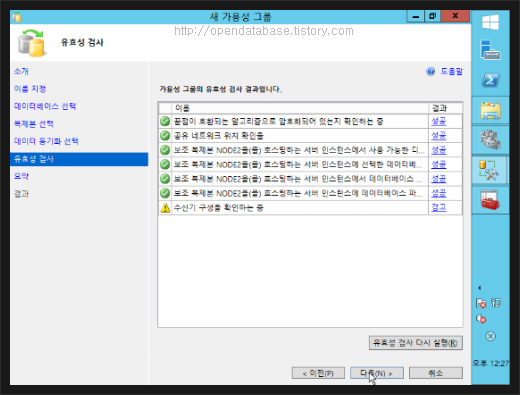Select the 공유 네트워크 위치 확인을 row text
This screenshot has height=395, width=520.
[219, 135]
